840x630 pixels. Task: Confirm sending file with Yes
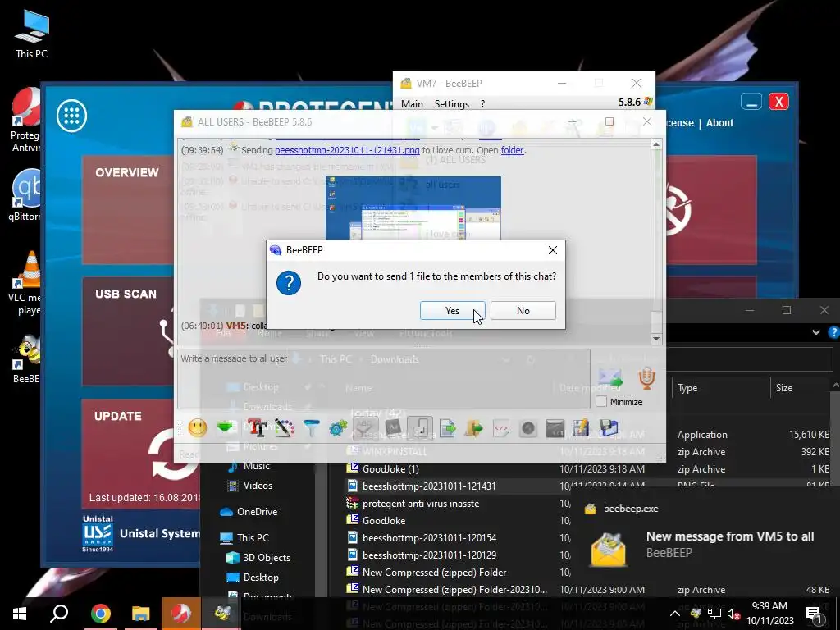(452, 311)
